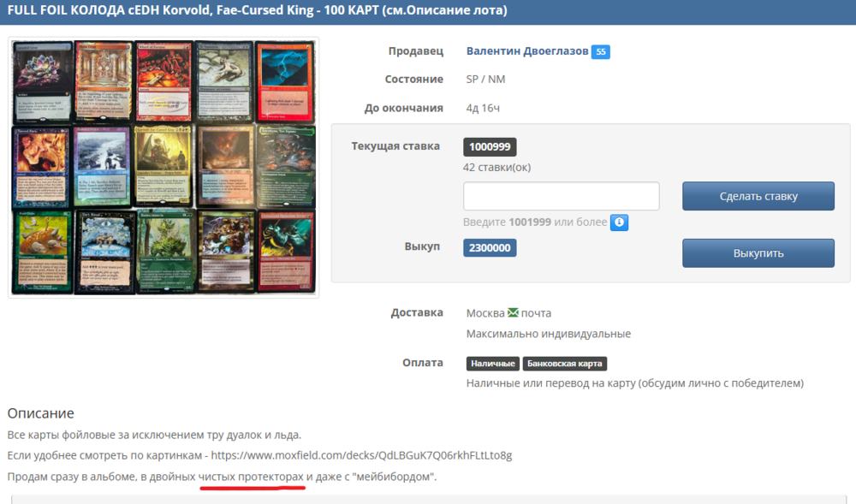Click the bid amount input field
Viewport: 856px width, 504px height.
[x=561, y=196]
